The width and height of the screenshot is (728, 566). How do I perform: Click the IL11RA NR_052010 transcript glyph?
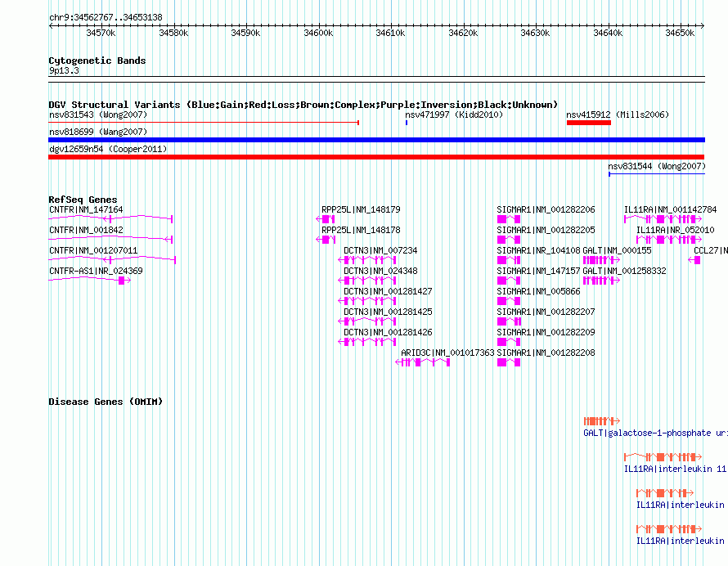[x=669, y=240]
